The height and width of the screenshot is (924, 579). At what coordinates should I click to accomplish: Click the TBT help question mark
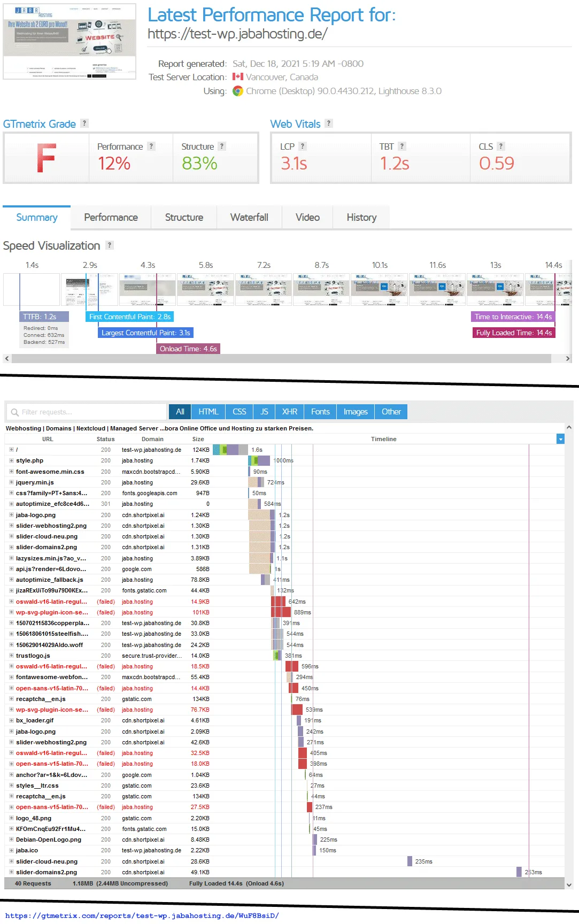point(402,146)
